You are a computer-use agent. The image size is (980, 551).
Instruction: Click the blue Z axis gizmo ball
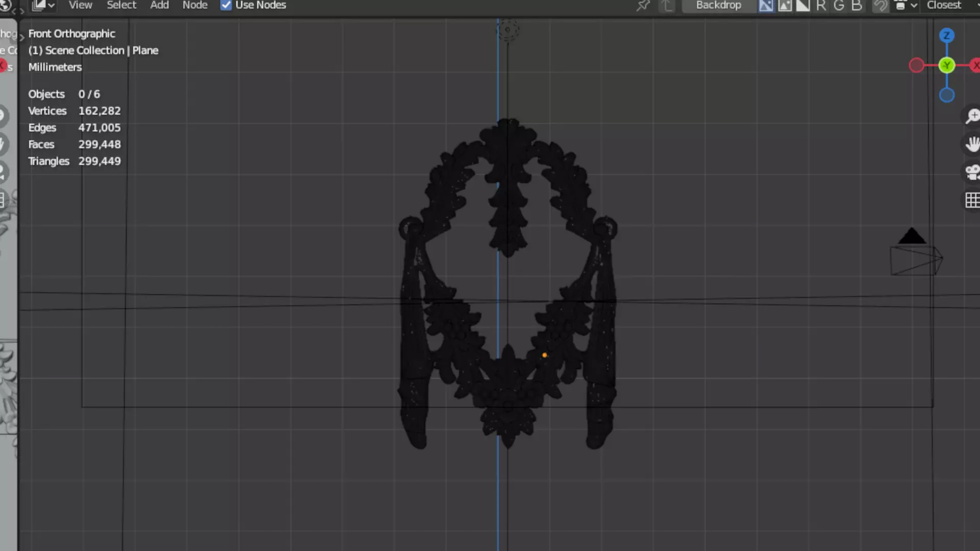coord(947,35)
